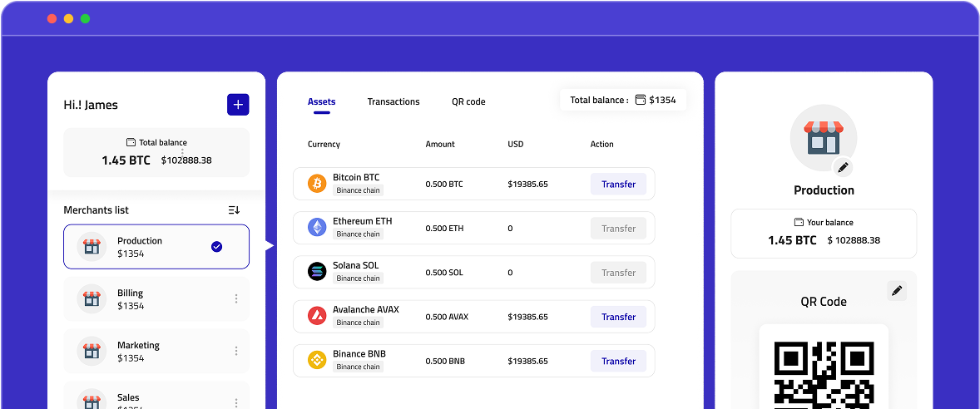
Task: Click the Avalanche coin icon
Action: click(317, 316)
